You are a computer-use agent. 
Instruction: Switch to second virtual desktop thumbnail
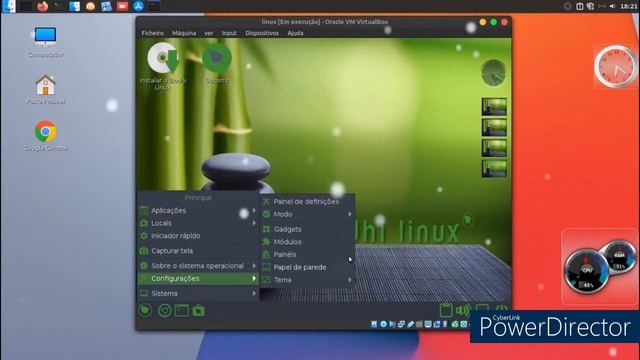tap(494, 127)
